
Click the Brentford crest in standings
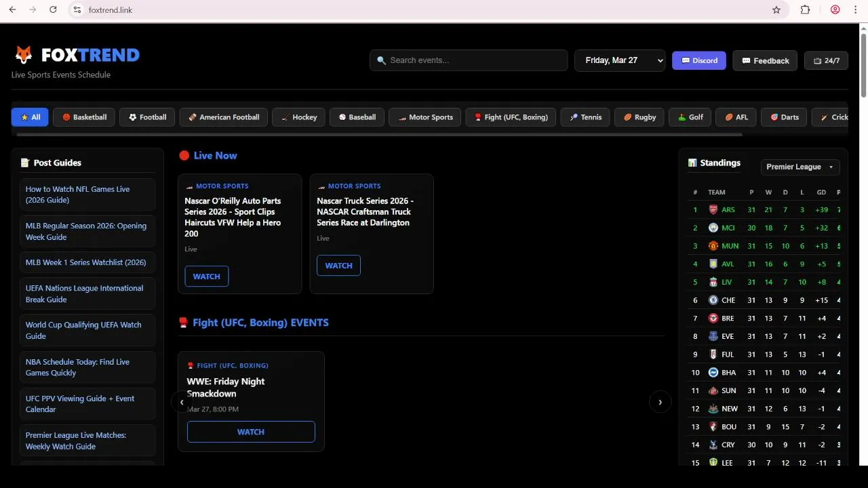713,318
